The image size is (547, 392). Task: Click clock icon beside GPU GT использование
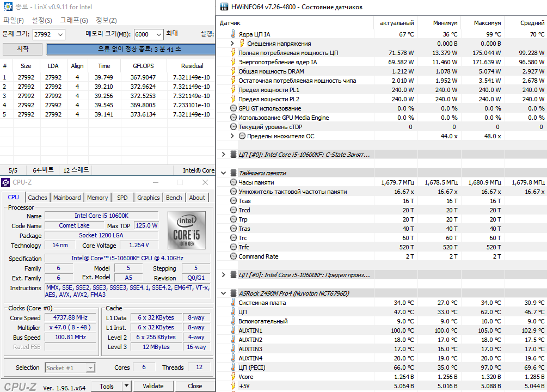tap(233, 108)
